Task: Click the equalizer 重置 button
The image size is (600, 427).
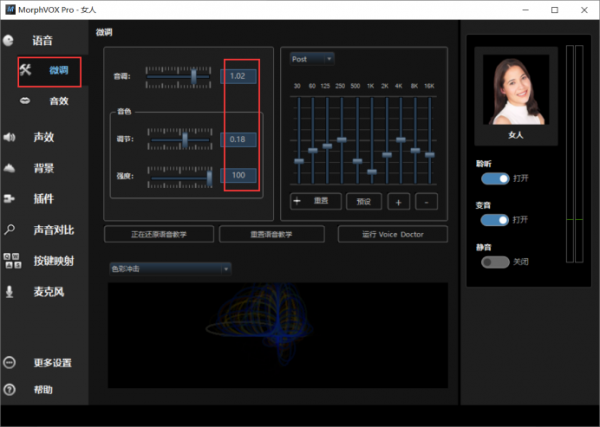Action: point(316,201)
